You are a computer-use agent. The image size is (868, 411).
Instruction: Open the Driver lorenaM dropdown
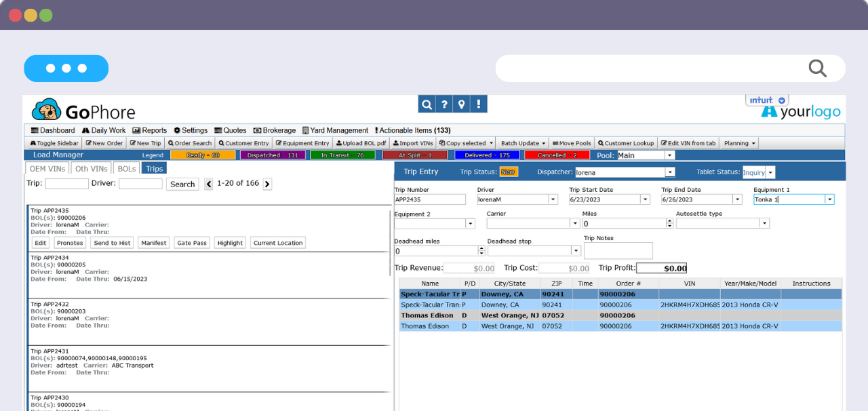(x=553, y=199)
